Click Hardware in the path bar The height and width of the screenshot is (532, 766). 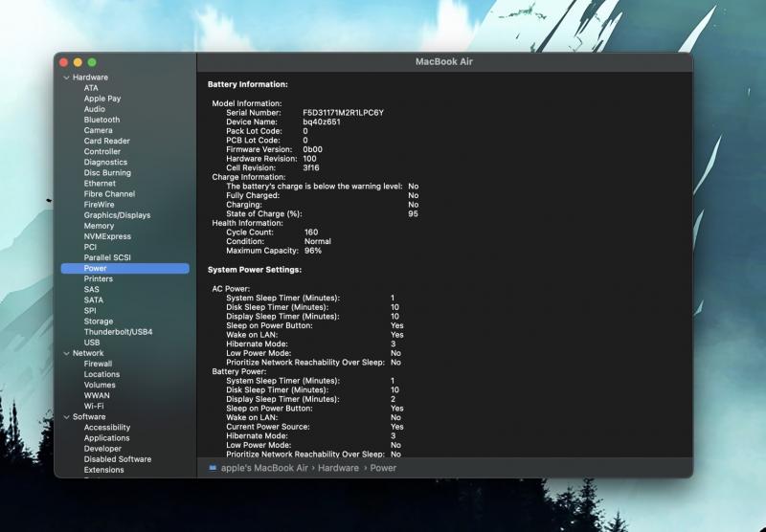click(x=338, y=468)
